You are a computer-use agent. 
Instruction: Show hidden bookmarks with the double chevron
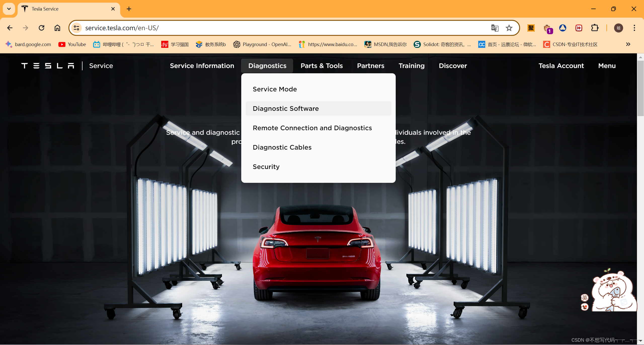coord(628,45)
